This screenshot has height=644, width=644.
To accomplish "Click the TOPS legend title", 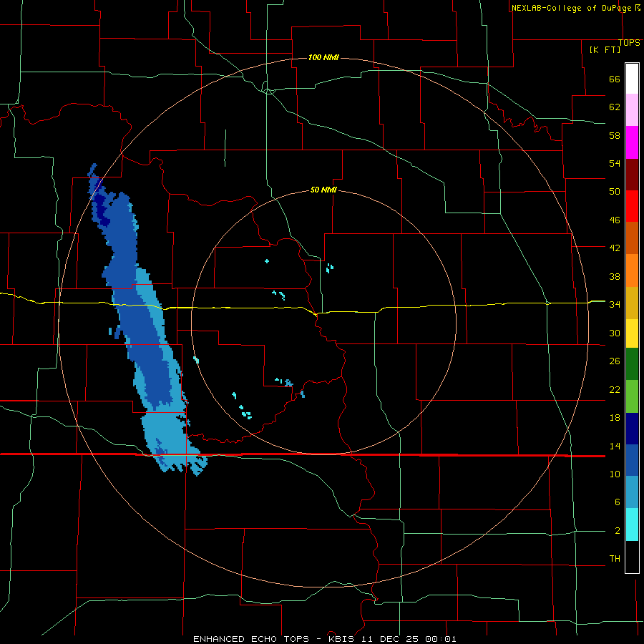I will (629, 43).
